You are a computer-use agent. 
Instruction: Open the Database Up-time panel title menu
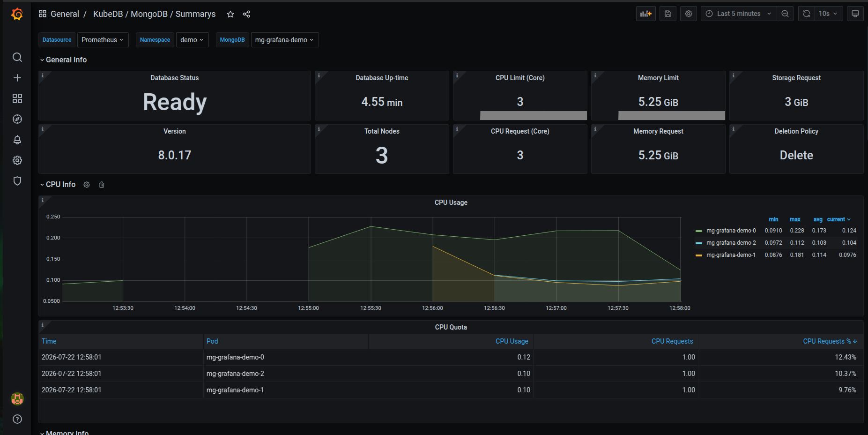[x=382, y=78]
